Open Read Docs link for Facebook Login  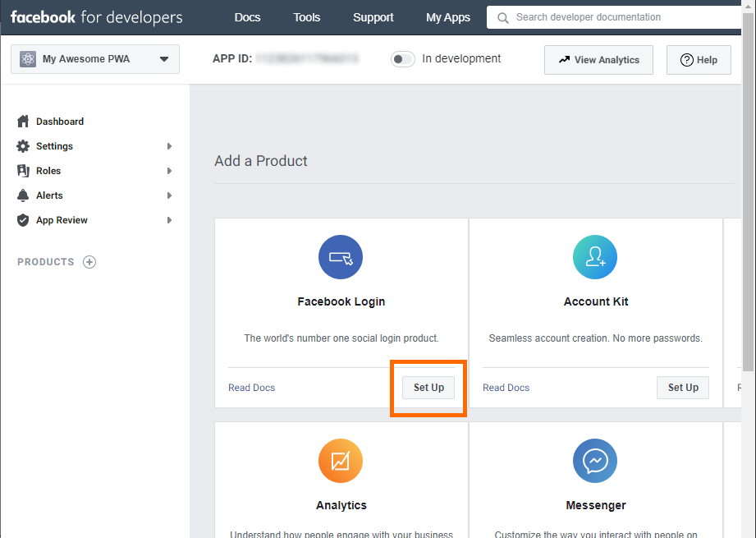[x=252, y=388]
